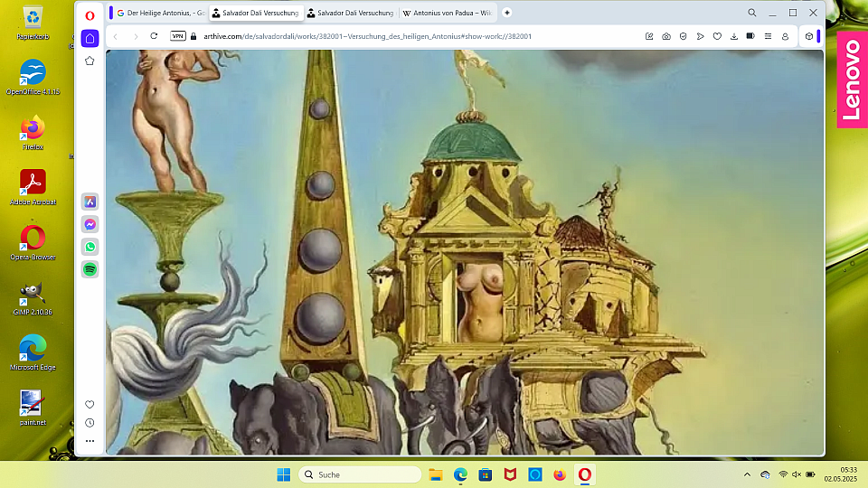Open WhatsApp in Opera sidebar
The height and width of the screenshot is (488, 868).
coord(90,247)
